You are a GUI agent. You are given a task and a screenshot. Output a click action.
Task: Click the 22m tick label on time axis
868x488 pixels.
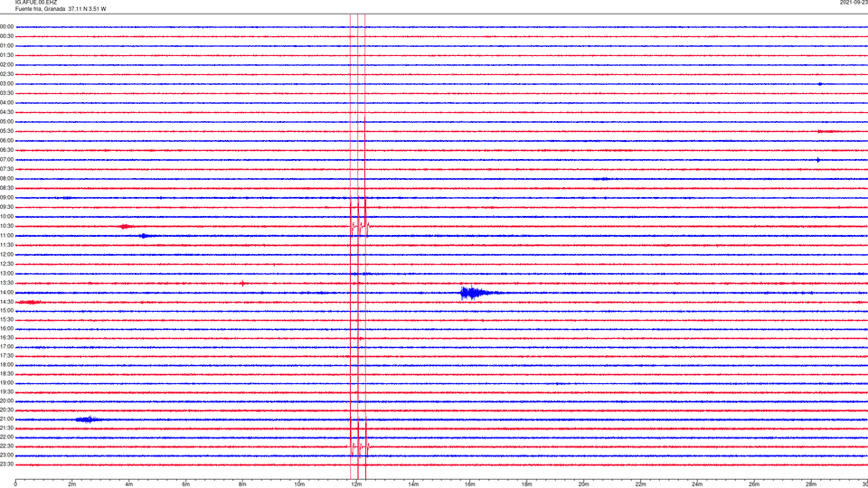point(640,484)
